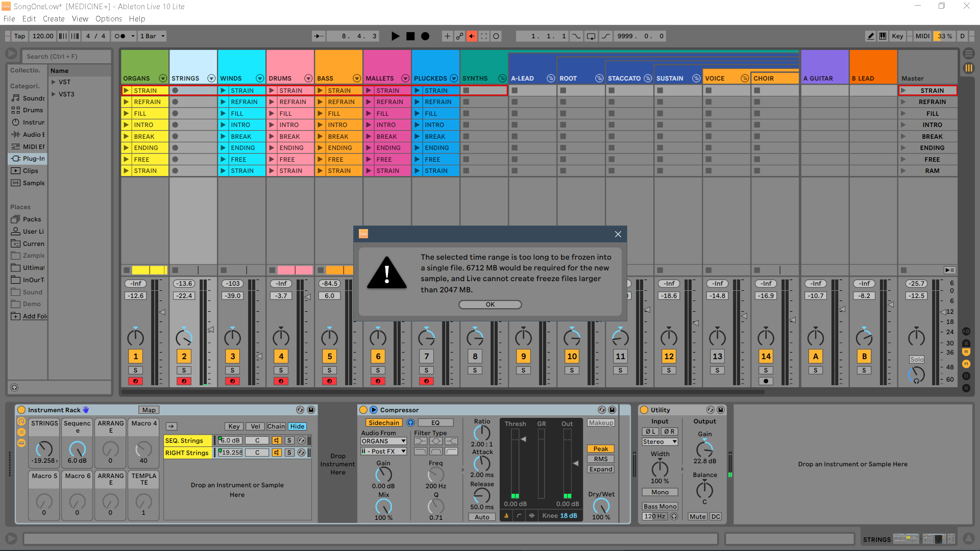Click the Stop transport button
The width and height of the screenshot is (980, 551).
(x=410, y=36)
